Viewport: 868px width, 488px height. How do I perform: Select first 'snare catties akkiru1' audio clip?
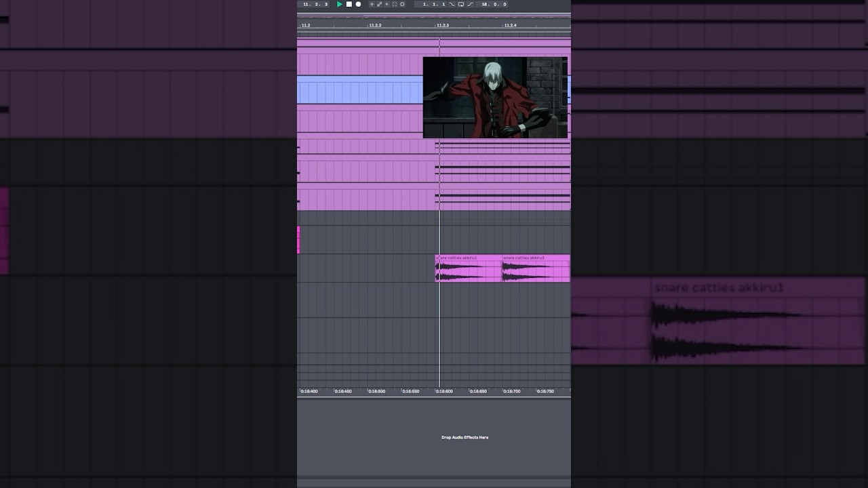pos(468,268)
